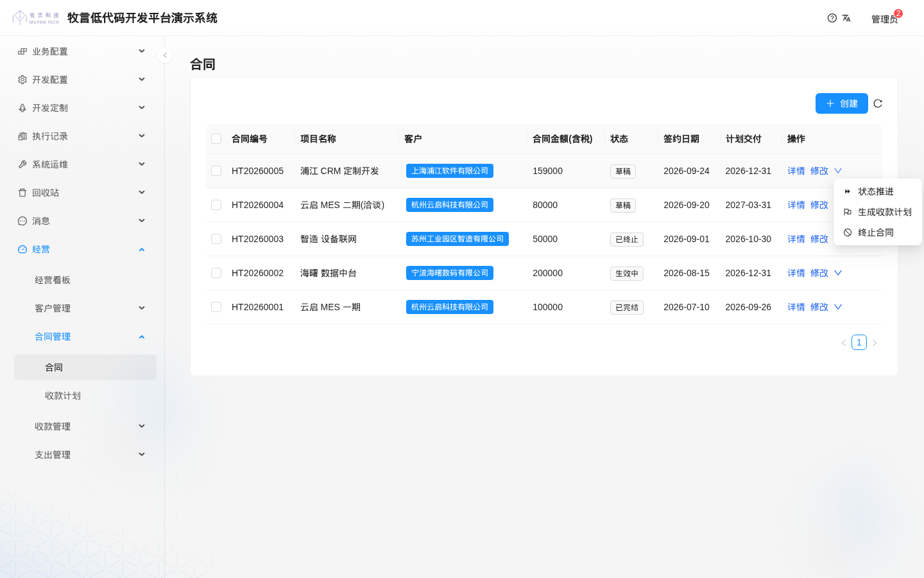Open more actions arrow for HT20260002

pos(838,273)
